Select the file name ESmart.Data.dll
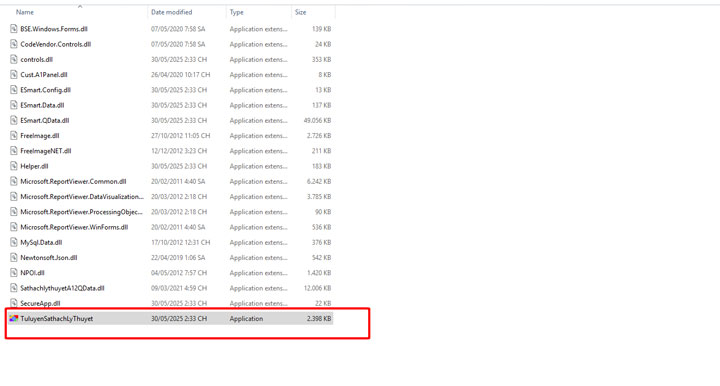The width and height of the screenshot is (720, 386). pos(42,105)
